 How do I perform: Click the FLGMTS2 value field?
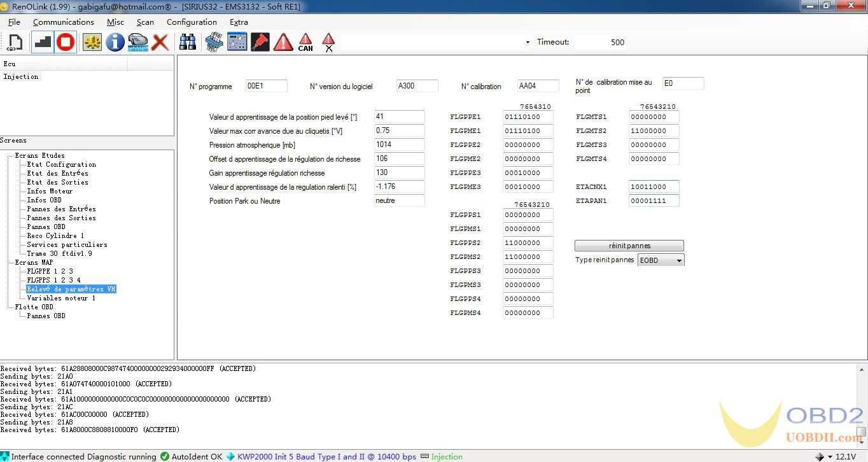point(654,130)
